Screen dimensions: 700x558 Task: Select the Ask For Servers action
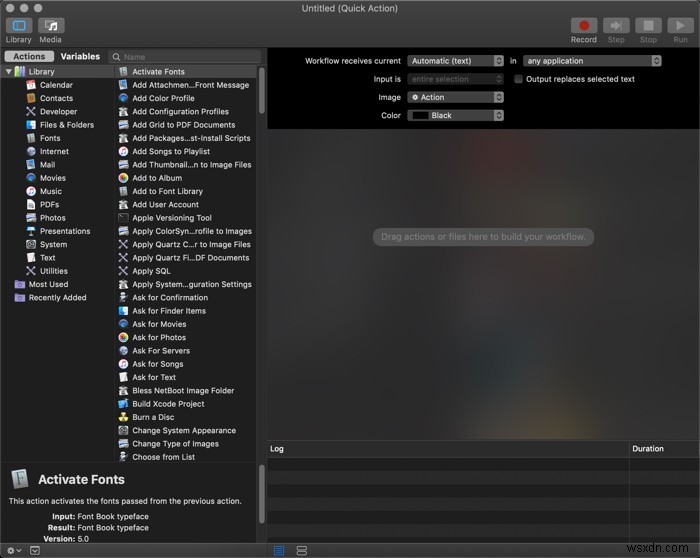pos(186,351)
